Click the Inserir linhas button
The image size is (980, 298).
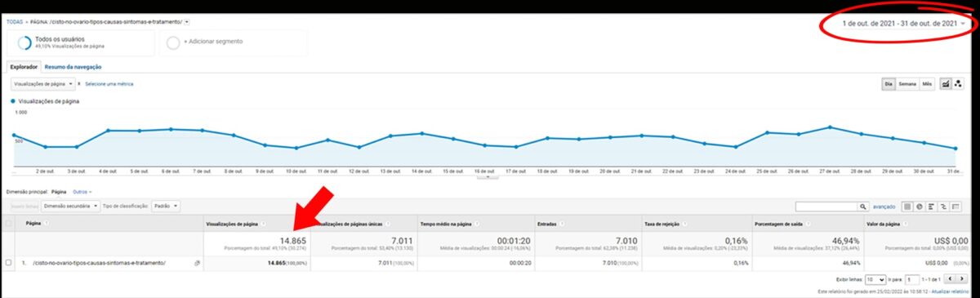[24, 206]
